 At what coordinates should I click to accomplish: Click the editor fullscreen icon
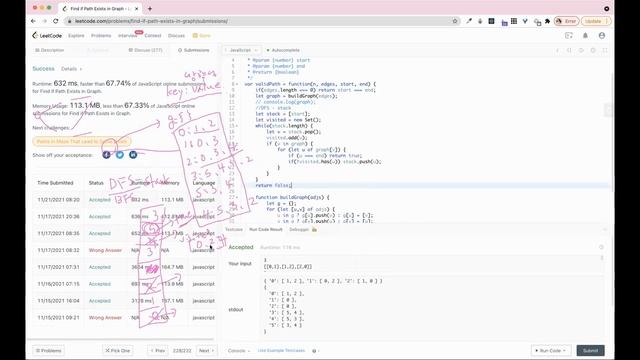[x=605, y=50]
